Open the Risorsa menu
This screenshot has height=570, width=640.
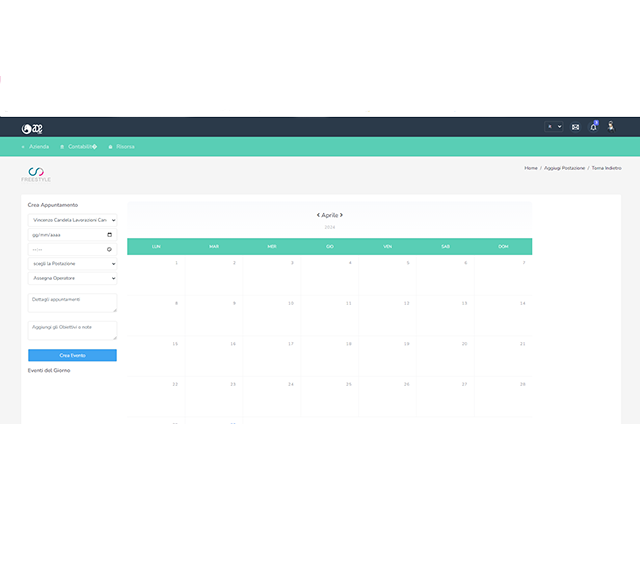(122, 147)
